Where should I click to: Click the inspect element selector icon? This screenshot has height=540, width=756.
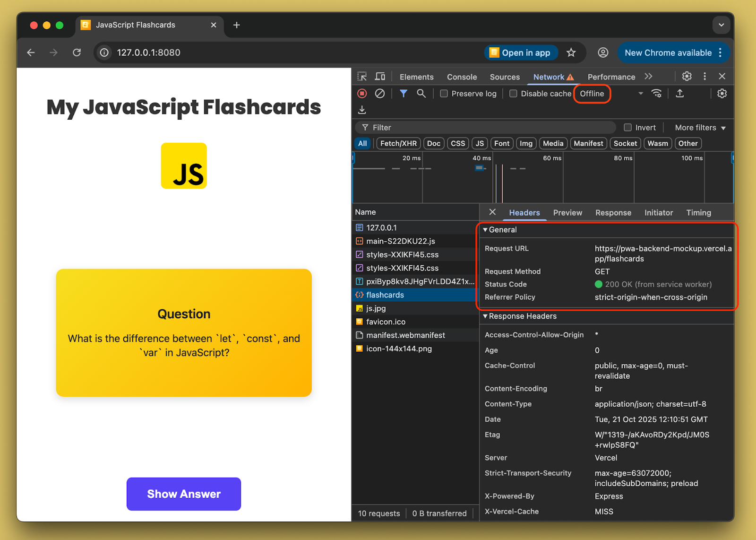tap(362, 77)
